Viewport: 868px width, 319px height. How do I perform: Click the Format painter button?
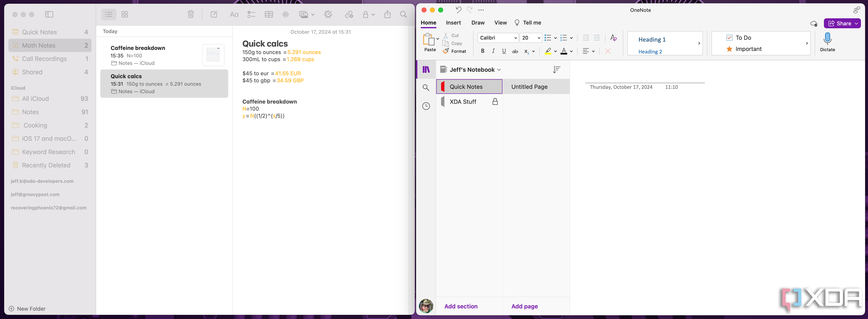455,51
